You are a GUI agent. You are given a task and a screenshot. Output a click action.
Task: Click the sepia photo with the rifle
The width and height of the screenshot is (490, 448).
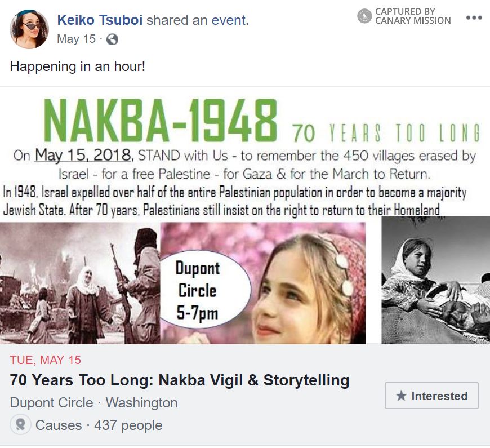[x=79, y=283]
